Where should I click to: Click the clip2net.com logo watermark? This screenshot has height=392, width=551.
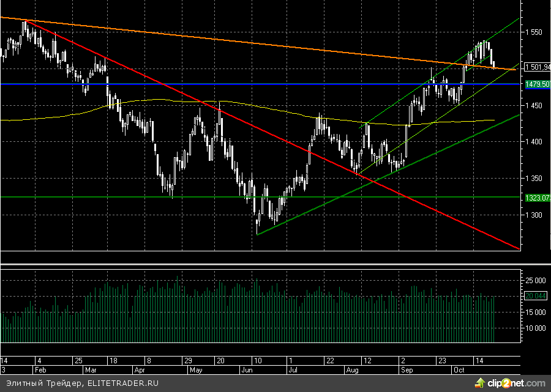(x=509, y=382)
